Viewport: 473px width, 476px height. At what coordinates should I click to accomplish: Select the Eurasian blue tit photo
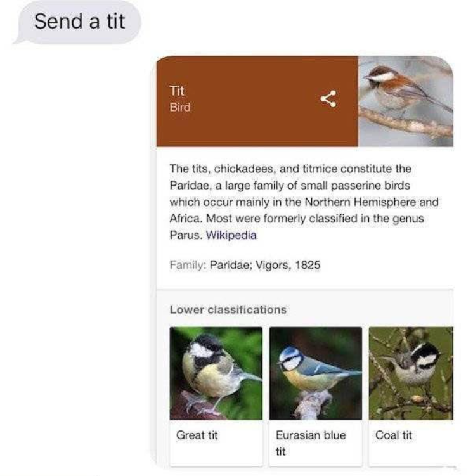pyautogui.click(x=315, y=373)
